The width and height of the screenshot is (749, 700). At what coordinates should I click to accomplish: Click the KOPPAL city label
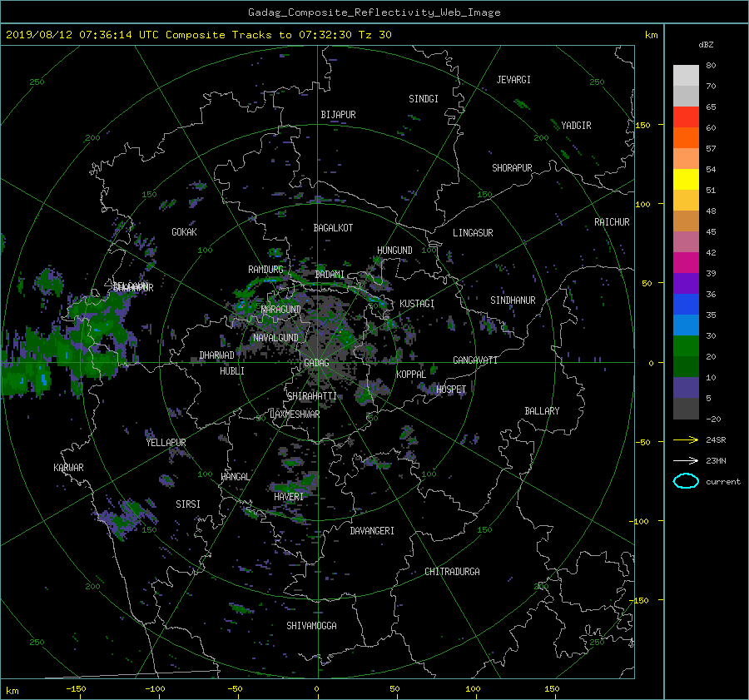click(x=411, y=375)
